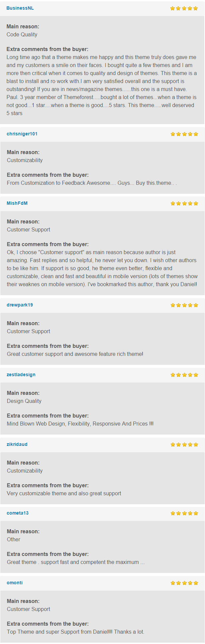Image resolution: width=205 pixels, height=644 pixels.
Task: Click the 'Code Quality' main reason text
Action: pyautogui.click(x=22, y=34)
